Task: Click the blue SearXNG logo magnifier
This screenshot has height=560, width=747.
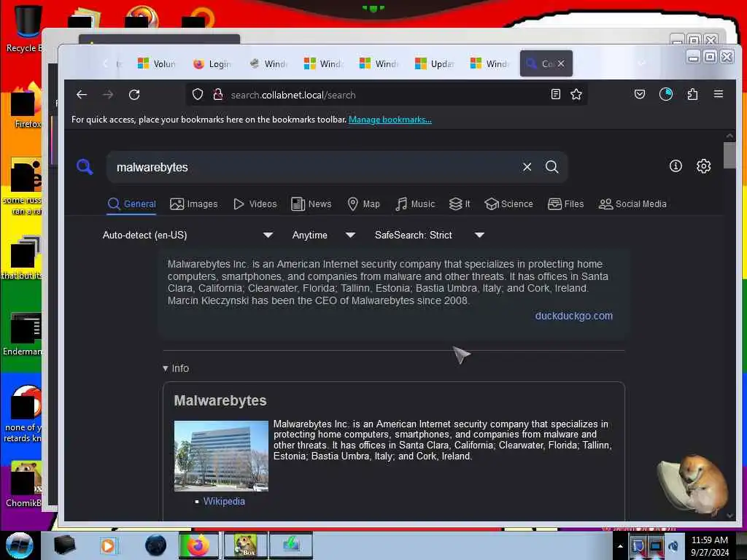Action: pyautogui.click(x=85, y=167)
